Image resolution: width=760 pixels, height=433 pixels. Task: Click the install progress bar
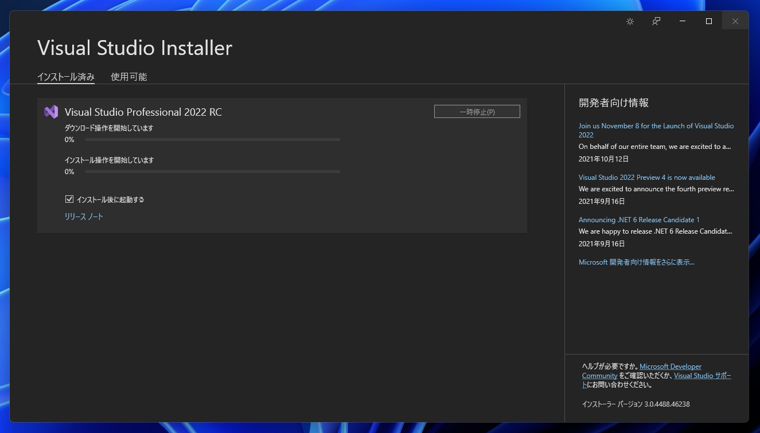click(212, 172)
